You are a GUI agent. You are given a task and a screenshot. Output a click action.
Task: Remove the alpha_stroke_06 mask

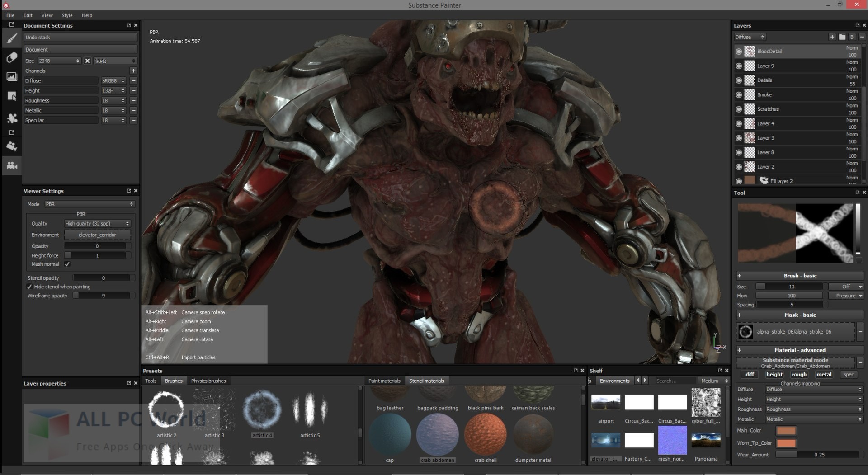click(860, 332)
